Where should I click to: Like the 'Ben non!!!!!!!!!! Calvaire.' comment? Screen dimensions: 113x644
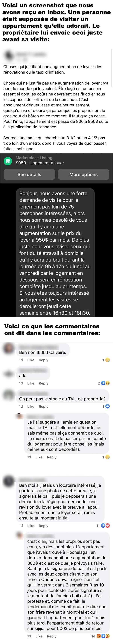(31, 360)
